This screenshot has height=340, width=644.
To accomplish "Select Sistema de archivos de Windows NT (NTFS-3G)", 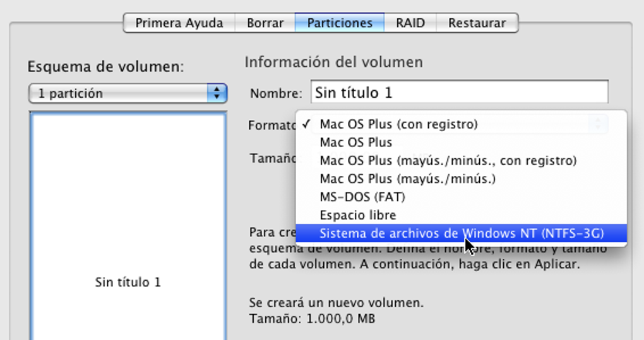I will point(462,233).
